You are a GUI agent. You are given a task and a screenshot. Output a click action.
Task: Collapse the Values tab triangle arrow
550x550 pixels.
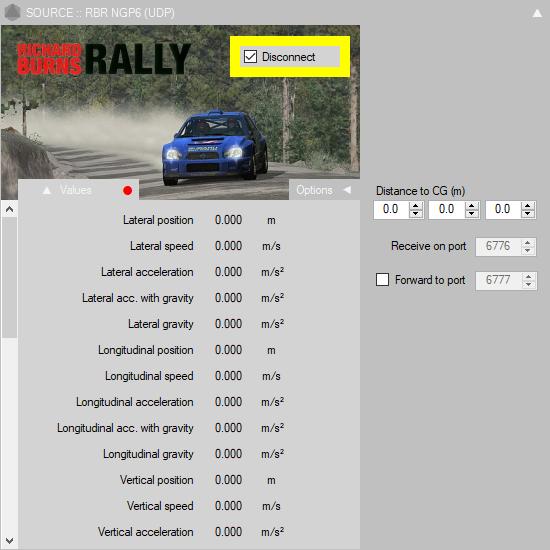[47, 190]
